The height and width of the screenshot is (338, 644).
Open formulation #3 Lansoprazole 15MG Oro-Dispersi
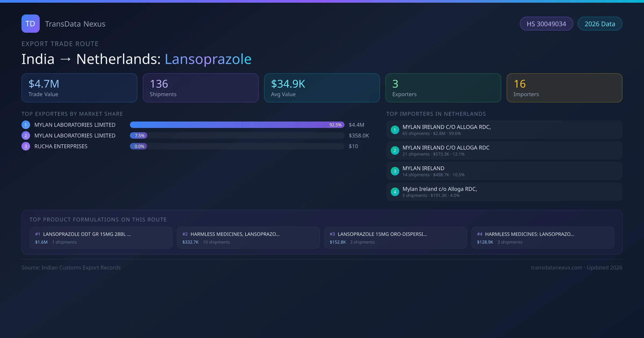point(396,238)
